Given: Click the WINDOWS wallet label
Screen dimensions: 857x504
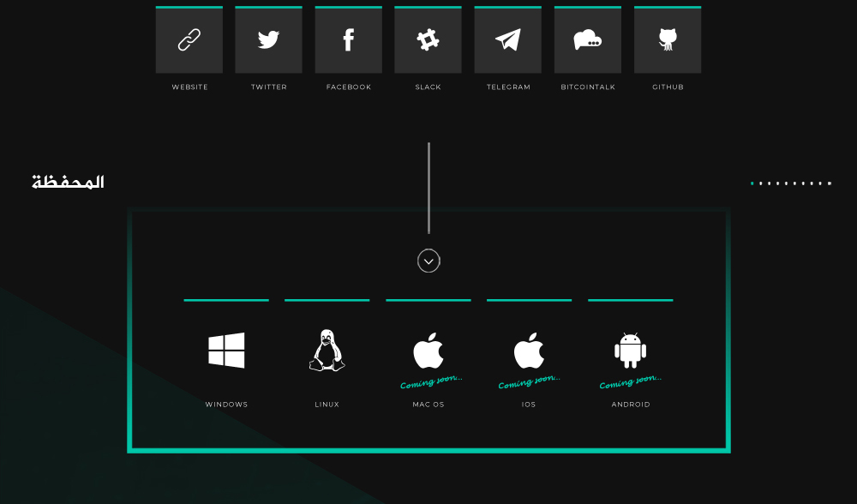Looking at the screenshot, I should tap(226, 405).
